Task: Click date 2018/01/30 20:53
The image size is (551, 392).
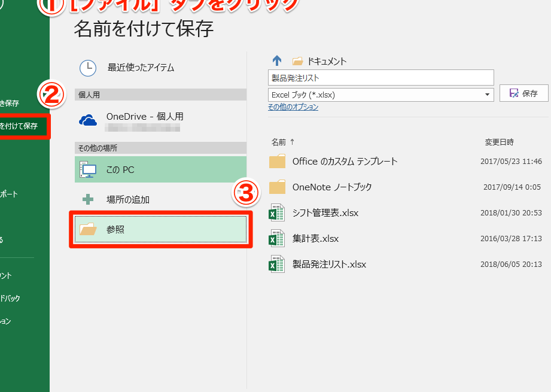Action: 512,212
